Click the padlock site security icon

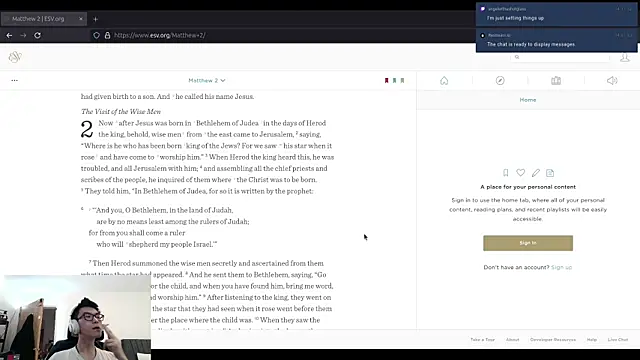coord(107,36)
